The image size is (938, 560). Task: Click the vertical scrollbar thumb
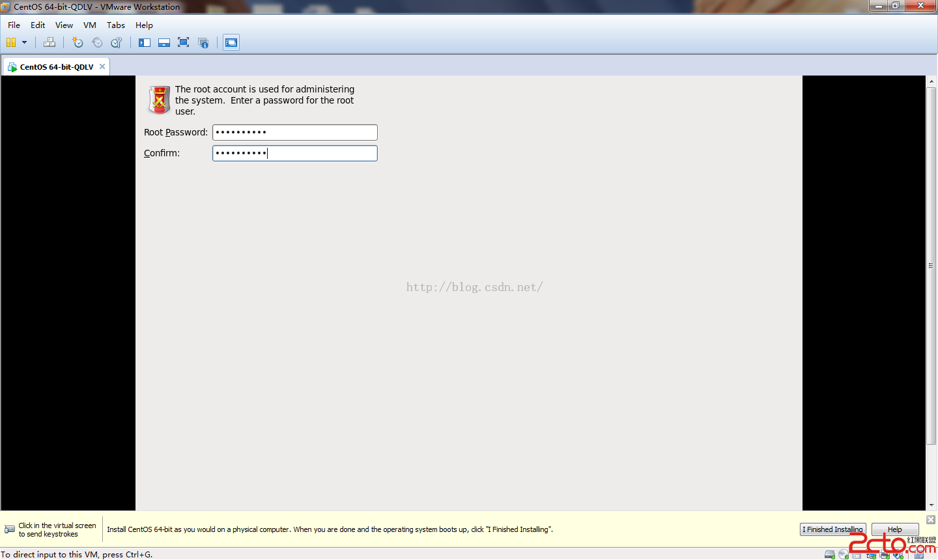[x=931, y=266]
